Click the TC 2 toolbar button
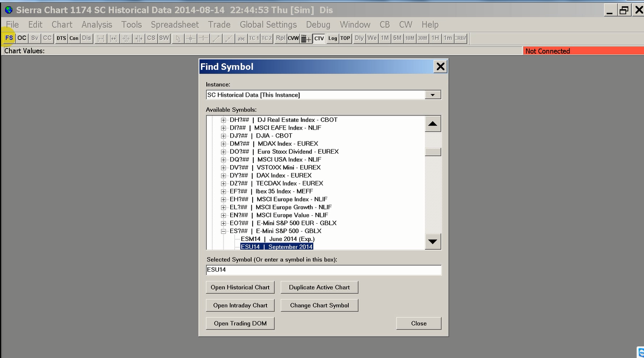Viewport: 644px width, 358px height. [x=267, y=38]
